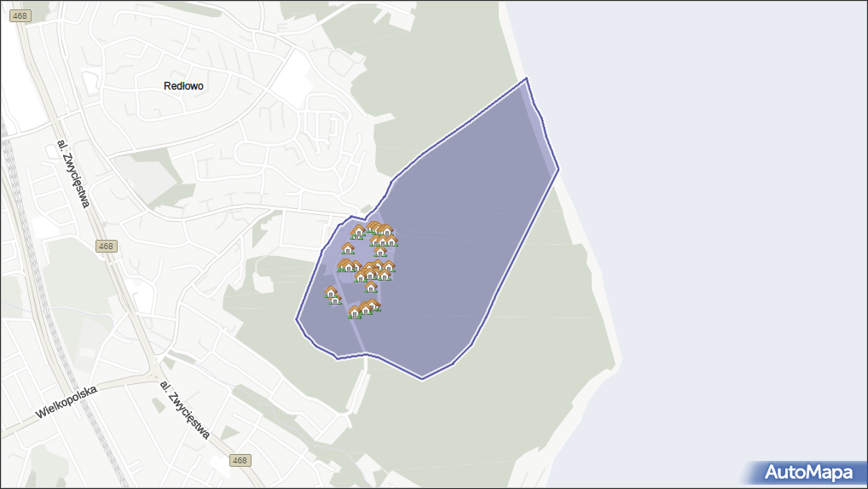Click the northern tip of the purple boundary
868x489 pixels.
pos(526,79)
